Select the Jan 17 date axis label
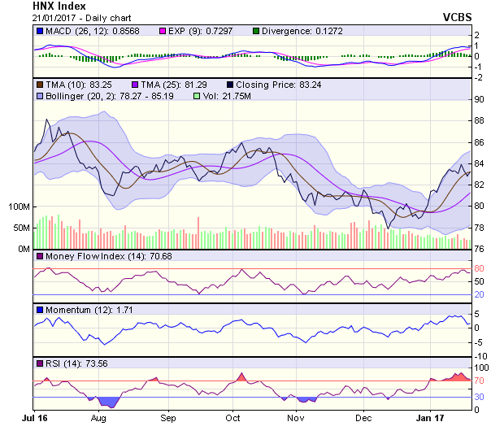 428,418
